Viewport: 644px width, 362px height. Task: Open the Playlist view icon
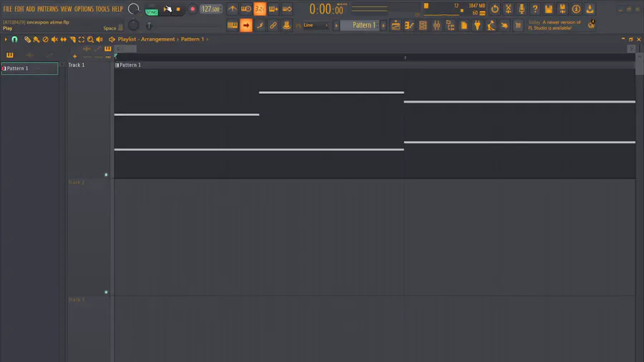click(x=396, y=26)
